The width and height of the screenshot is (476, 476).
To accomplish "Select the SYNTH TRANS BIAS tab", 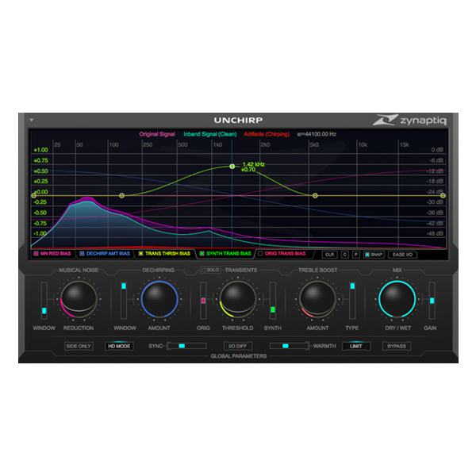I will click(x=228, y=254).
